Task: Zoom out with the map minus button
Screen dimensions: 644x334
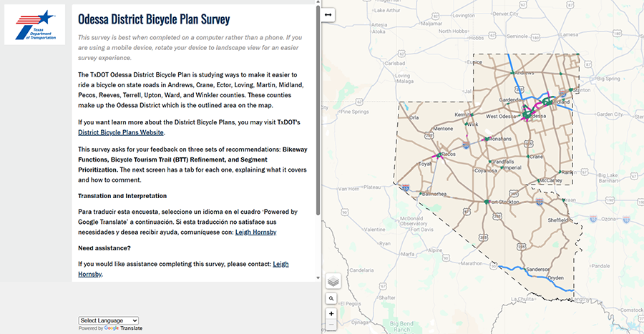Action: (331, 325)
